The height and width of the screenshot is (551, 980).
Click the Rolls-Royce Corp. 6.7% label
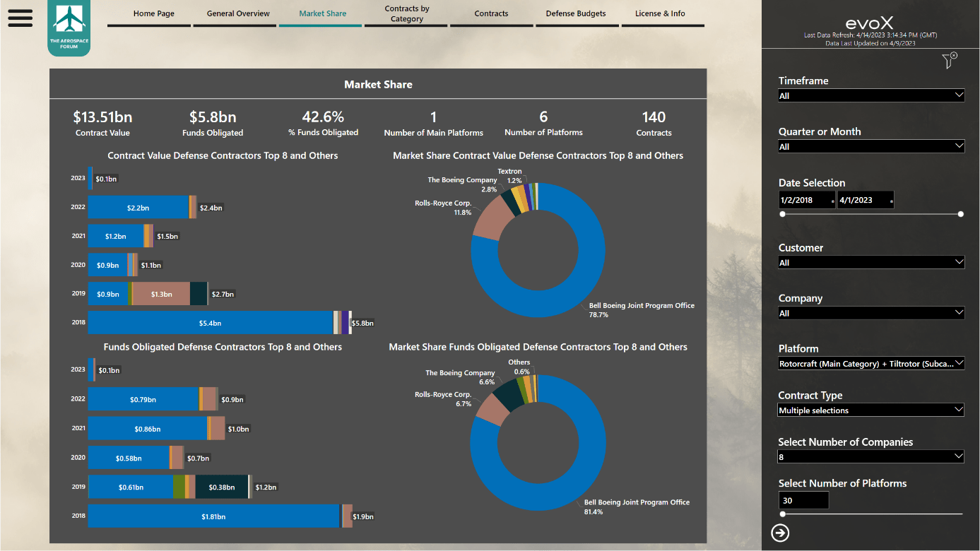443,399
